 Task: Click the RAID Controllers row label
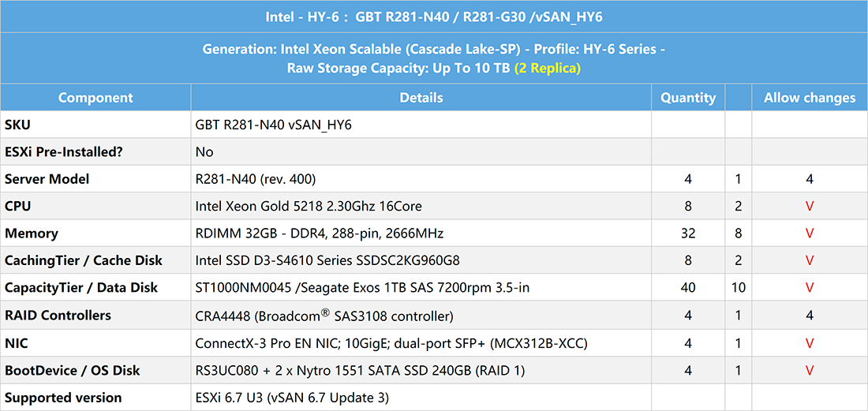(58, 316)
